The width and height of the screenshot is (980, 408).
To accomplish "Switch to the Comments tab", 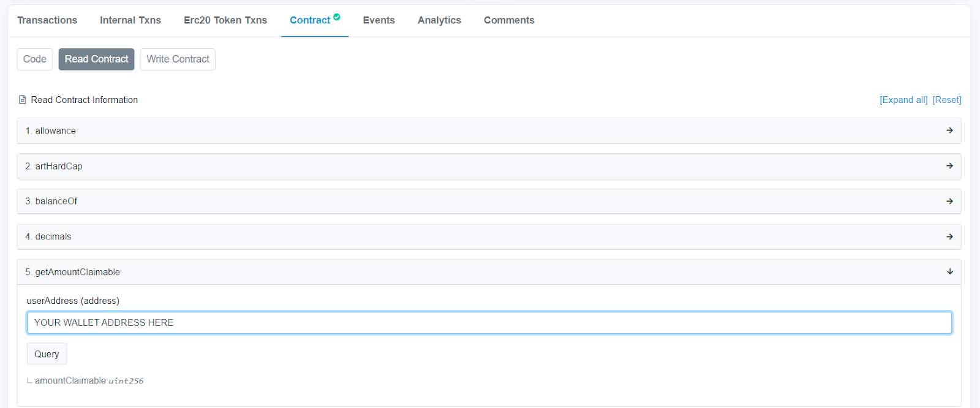I will point(509,20).
